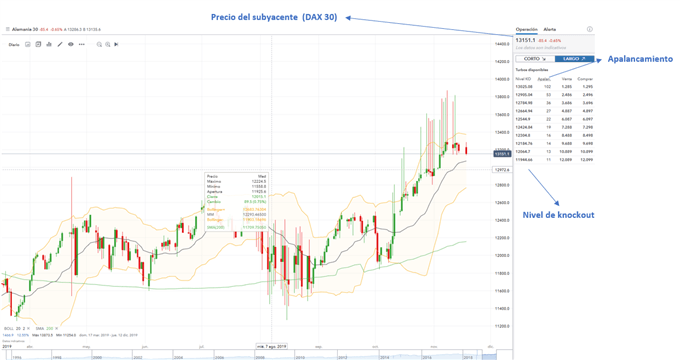Select the turbo row with KO level 13025.08

click(x=554, y=87)
